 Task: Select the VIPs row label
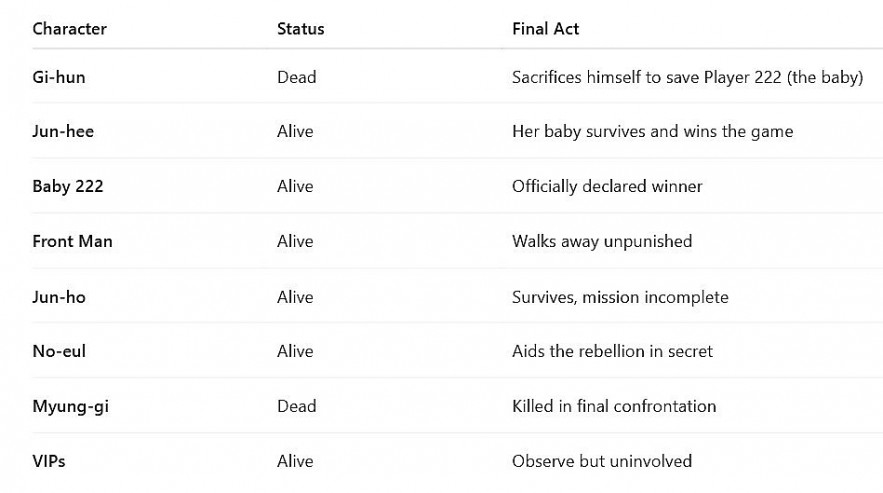[x=49, y=461]
